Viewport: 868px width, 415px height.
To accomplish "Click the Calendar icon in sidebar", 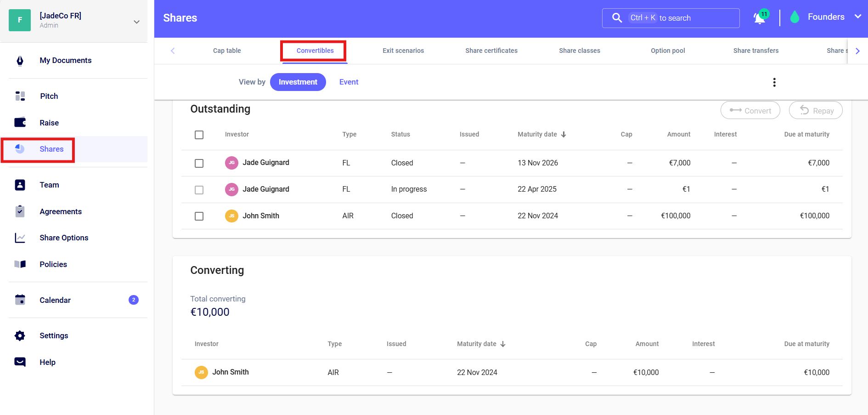I will 20,300.
